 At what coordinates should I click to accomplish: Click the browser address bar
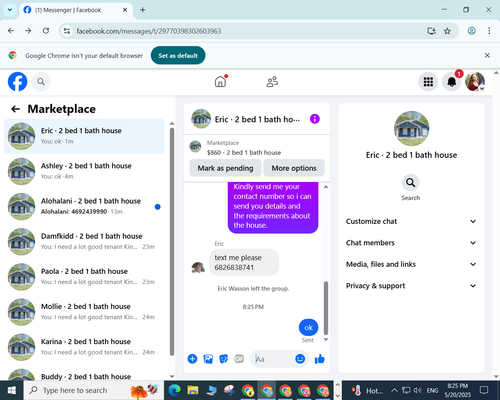click(x=247, y=31)
